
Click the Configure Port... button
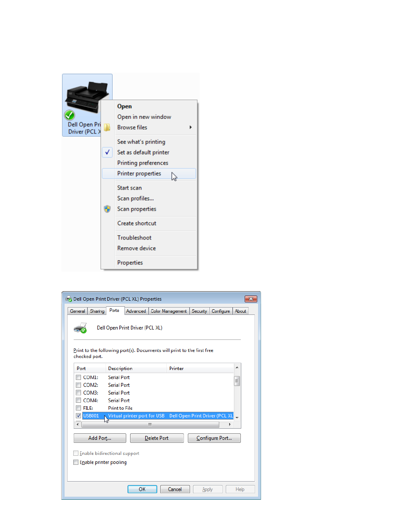pos(214,438)
